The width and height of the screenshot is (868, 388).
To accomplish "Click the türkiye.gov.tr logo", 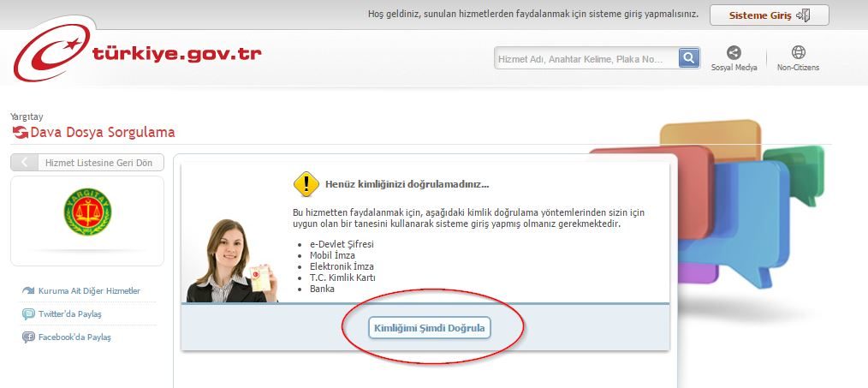I will [137, 52].
